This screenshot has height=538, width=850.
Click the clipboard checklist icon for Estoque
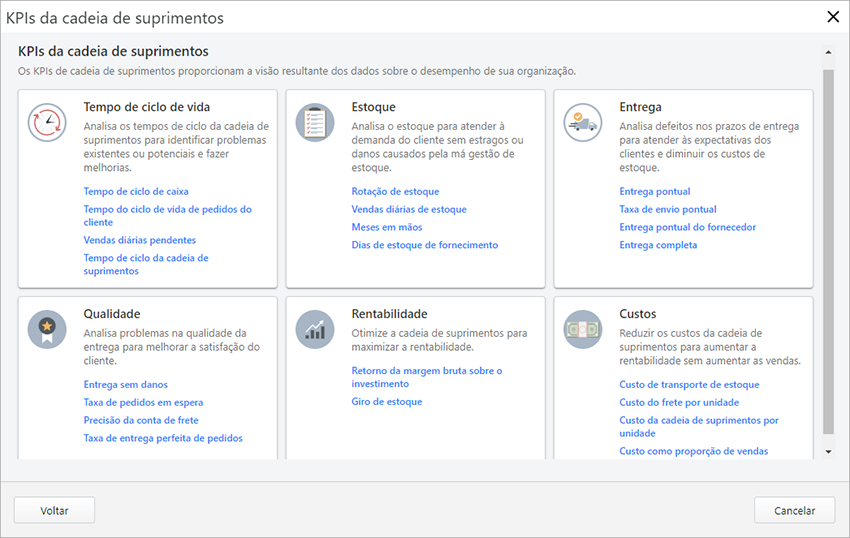pos(315,123)
